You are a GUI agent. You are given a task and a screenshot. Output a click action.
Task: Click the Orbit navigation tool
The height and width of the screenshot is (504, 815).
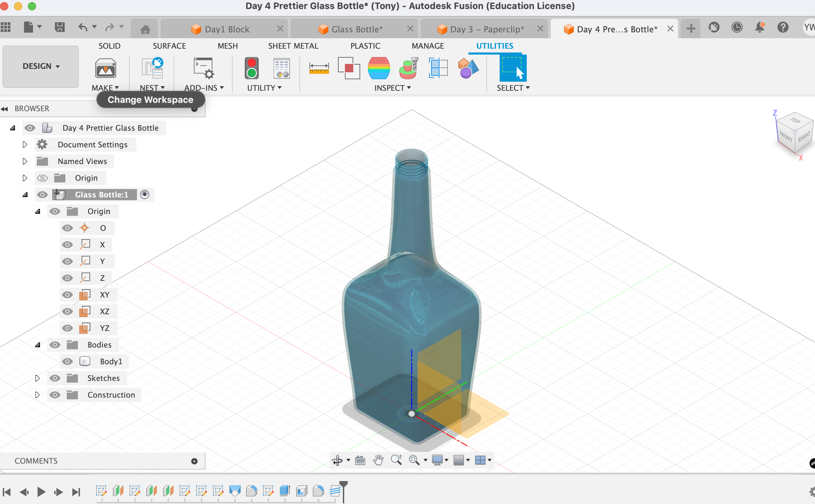tap(337, 460)
